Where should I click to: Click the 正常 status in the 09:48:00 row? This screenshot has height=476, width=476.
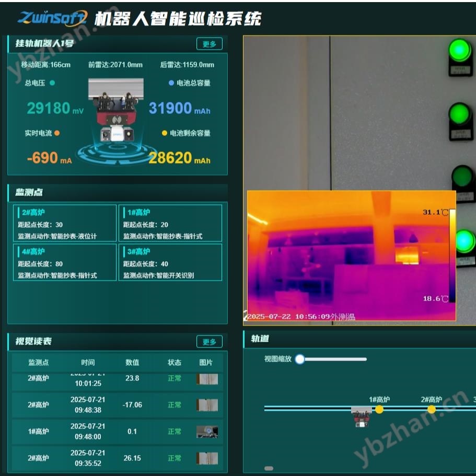(x=174, y=432)
